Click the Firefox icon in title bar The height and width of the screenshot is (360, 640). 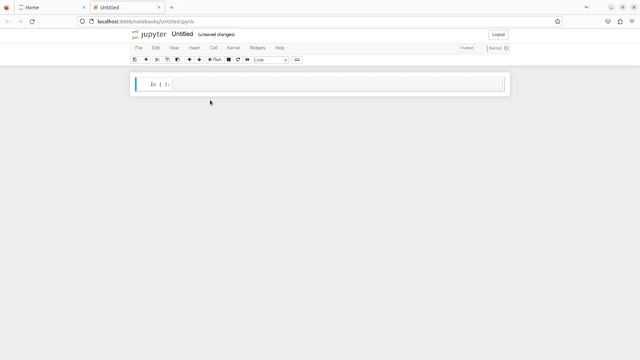point(6,7)
